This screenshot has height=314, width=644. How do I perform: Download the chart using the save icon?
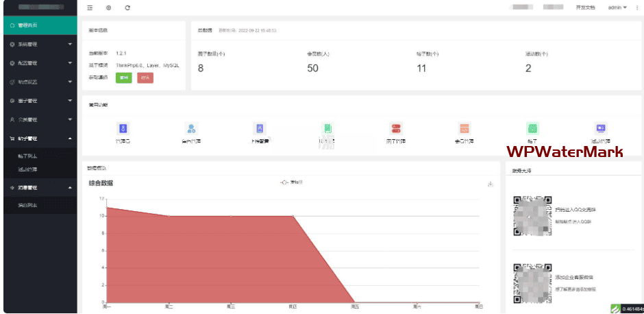[x=491, y=184]
